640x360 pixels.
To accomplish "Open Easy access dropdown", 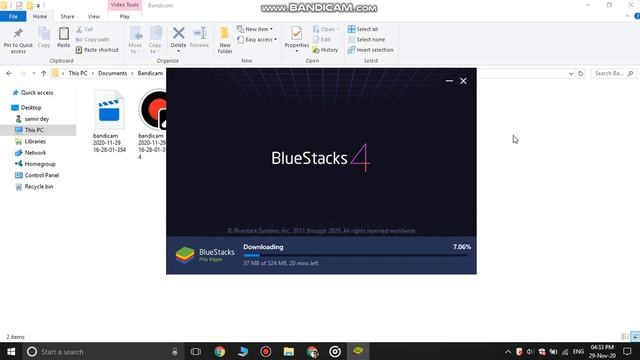I will tap(257, 40).
